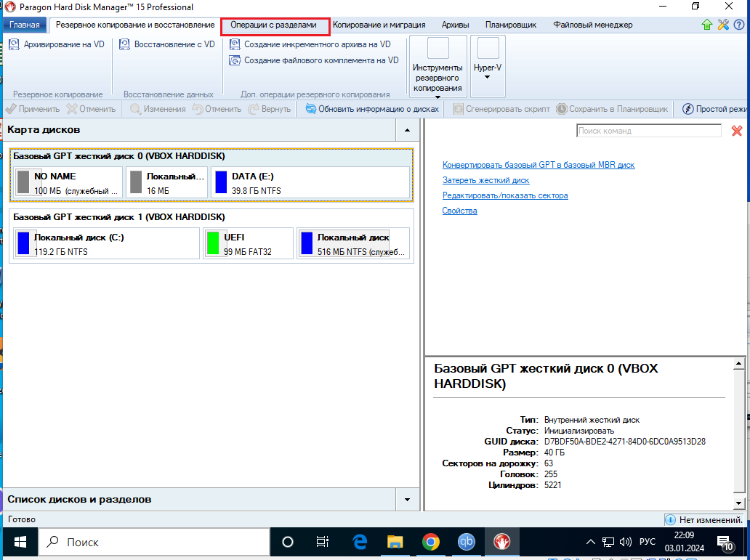
Task: Open network tray icon
Action: [608, 542]
